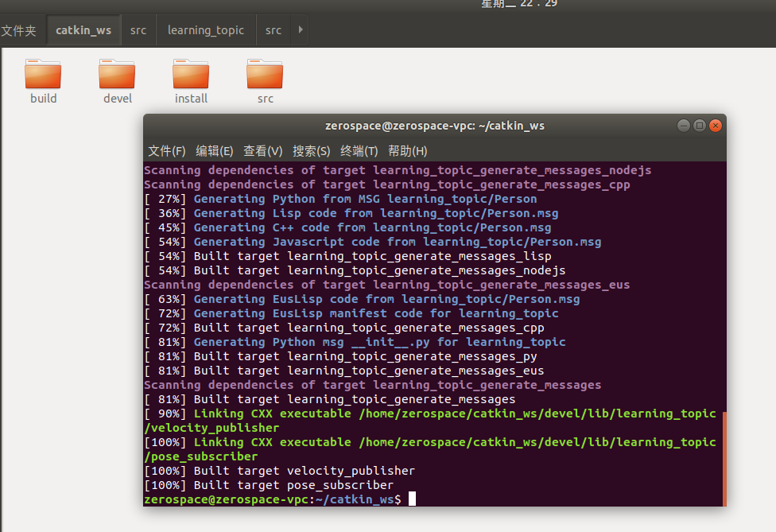
Task: Click the terminal title bar text
Action: (435, 126)
